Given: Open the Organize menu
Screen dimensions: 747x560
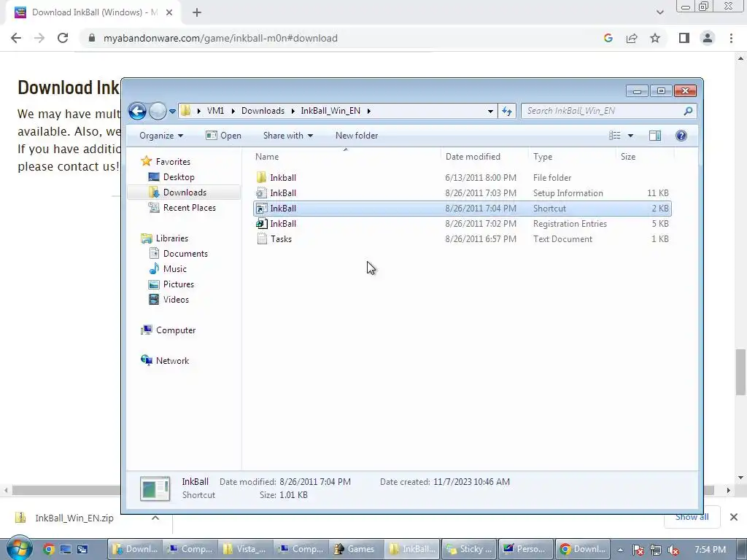Looking at the screenshot, I should 161,136.
